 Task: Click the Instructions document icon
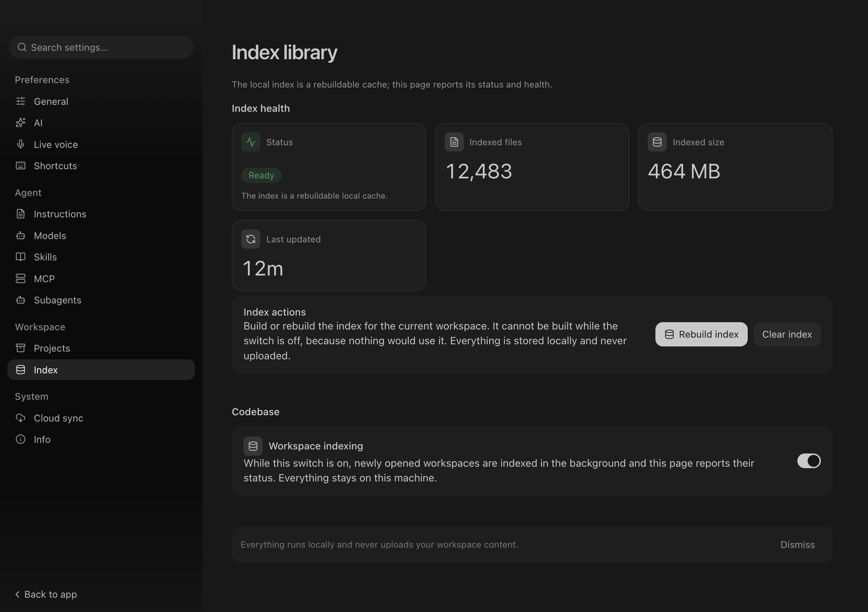[x=21, y=214]
